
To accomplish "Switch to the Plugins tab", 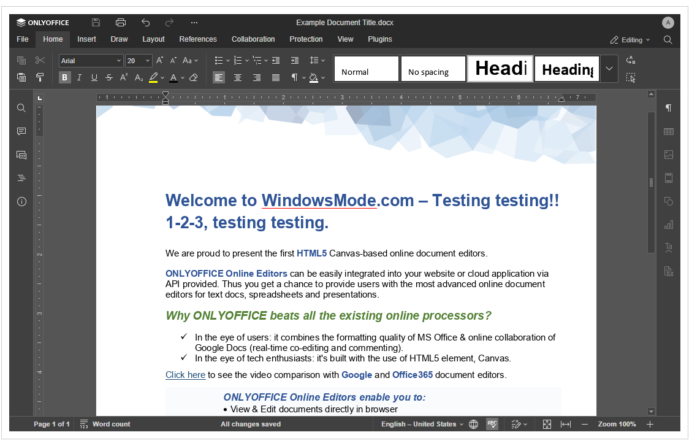I will (380, 39).
